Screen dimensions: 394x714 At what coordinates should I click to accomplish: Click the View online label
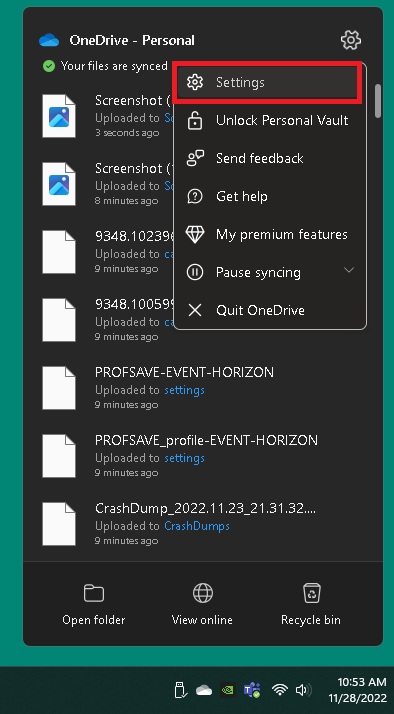click(202, 620)
